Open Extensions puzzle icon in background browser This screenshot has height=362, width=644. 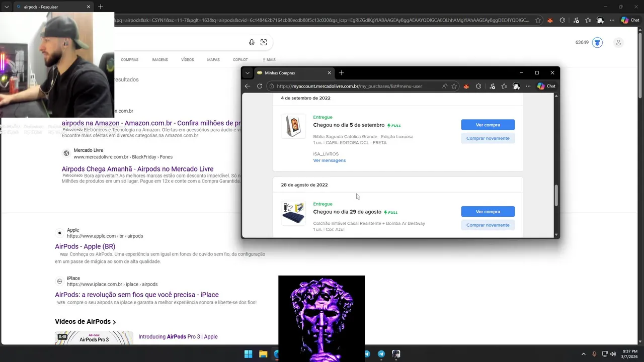pyautogui.click(x=562, y=20)
